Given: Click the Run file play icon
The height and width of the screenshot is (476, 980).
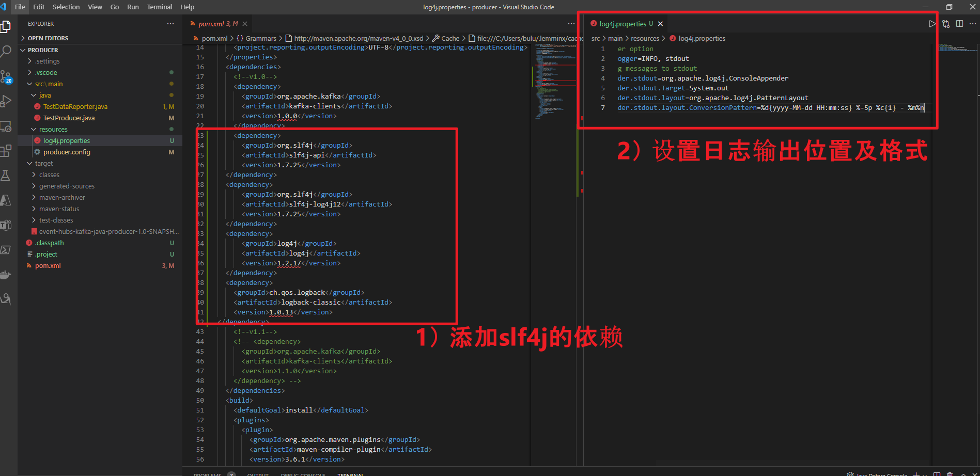Looking at the screenshot, I should click(931, 24).
